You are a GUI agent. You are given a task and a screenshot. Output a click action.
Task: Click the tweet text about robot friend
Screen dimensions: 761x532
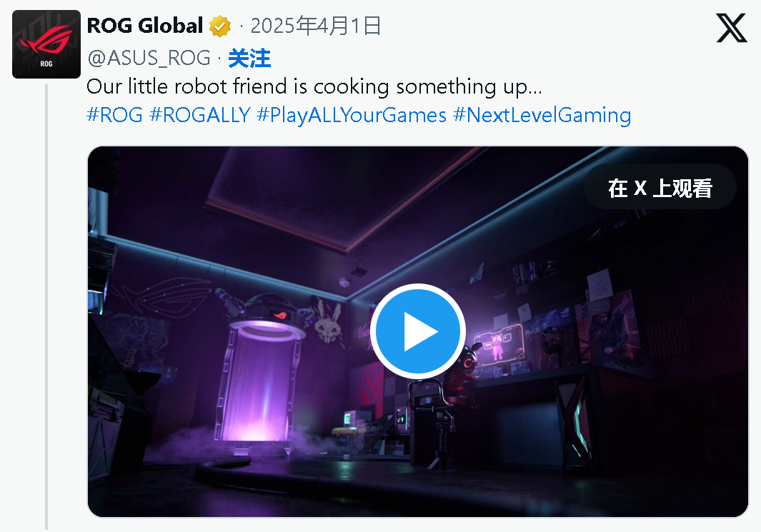tap(314, 87)
